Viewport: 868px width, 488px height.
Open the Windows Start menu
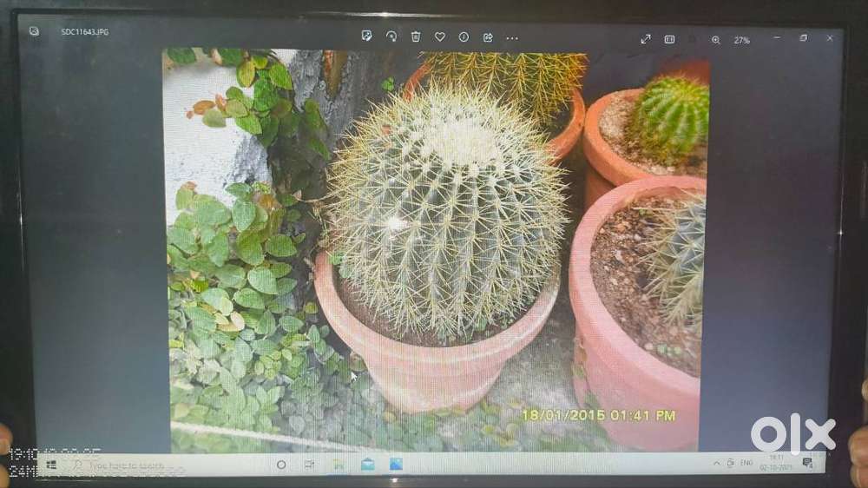pos(51,465)
